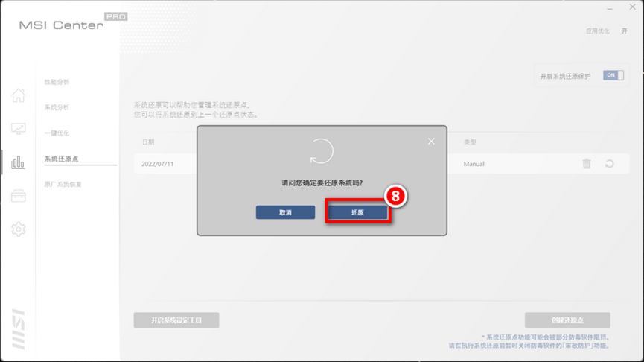Viewport: 644px width, 362px height.
Task: Delete the 2022/07/11 restore point with trash icon
Action: point(587,164)
